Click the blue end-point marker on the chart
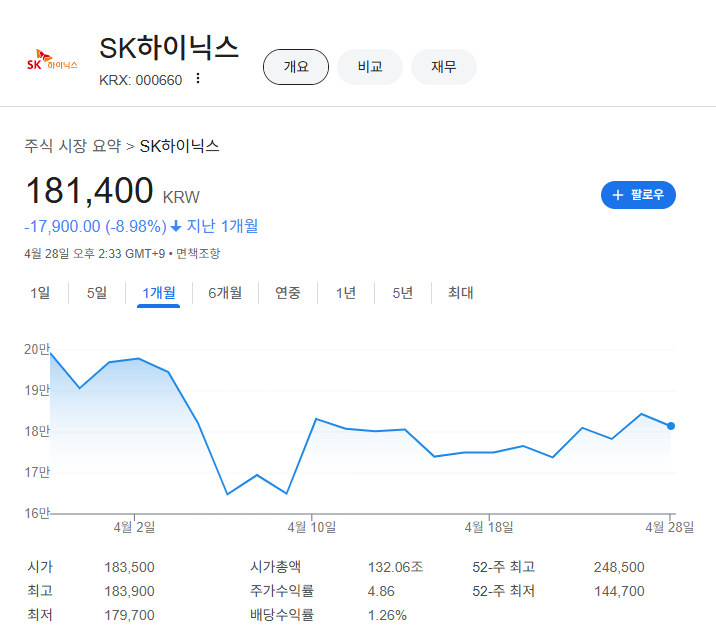Screen dimensions: 716x635 671,426
